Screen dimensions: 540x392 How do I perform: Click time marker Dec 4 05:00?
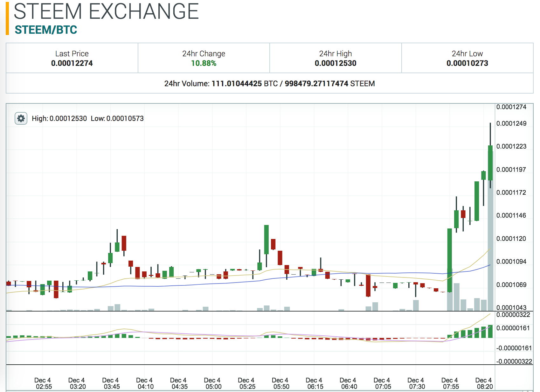212,383
